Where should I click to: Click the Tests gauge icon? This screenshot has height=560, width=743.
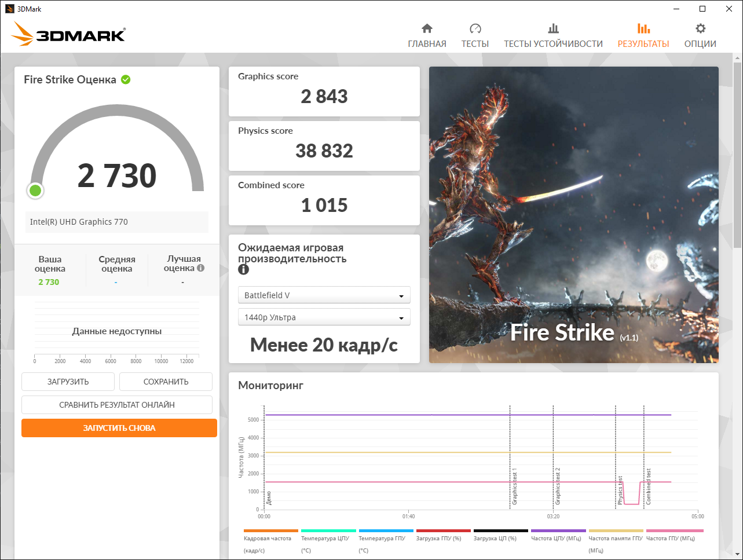475,28
